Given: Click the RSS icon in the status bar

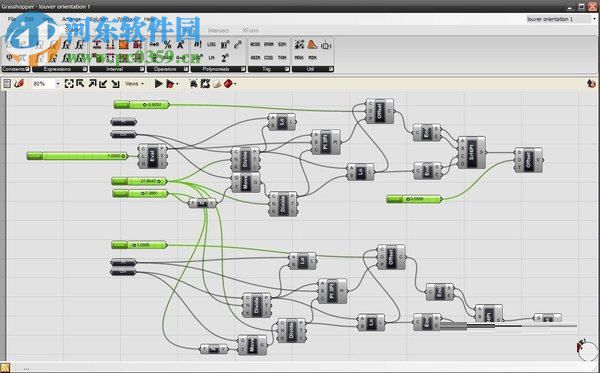Looking at the screenshot, I should (5, 368).
